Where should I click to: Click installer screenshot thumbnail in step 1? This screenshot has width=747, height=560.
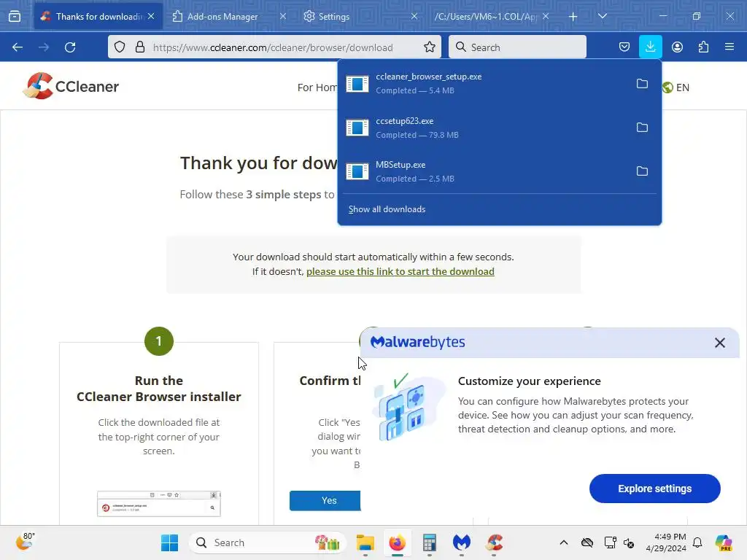click(158, 504)
